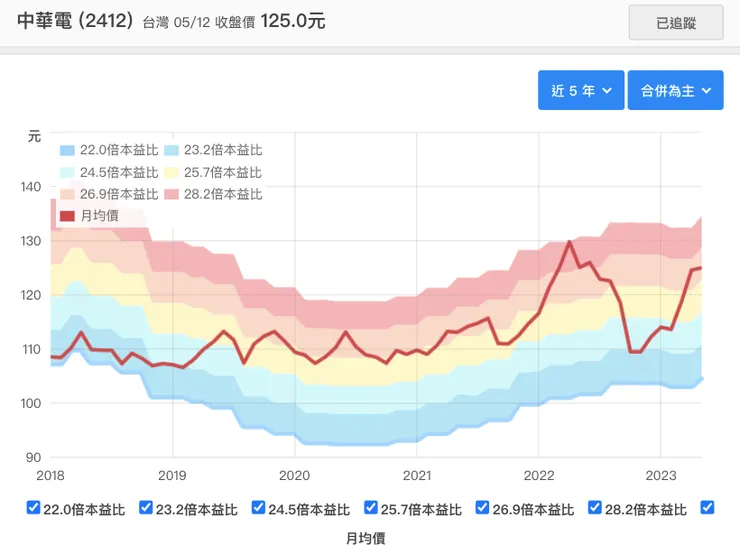
Task: Click the 125.0元 closing price text
Action: tap(293, 21)
